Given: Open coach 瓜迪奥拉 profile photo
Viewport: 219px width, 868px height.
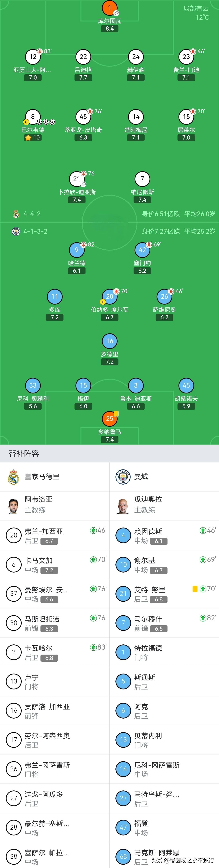Looking at the screenshot, I should tap(123, 505).
